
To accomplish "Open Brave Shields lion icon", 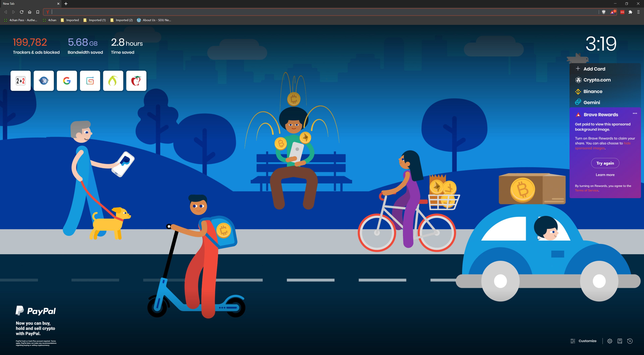I will [x=604, y=12].
